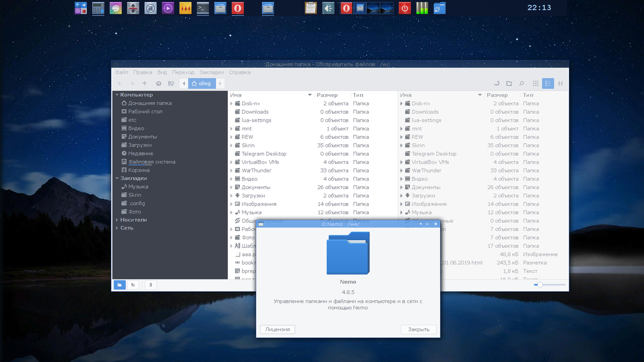This screenshot has width=644, height=362.
Task: Expand the mnt folder in the left pane
Action: (231, 129)
